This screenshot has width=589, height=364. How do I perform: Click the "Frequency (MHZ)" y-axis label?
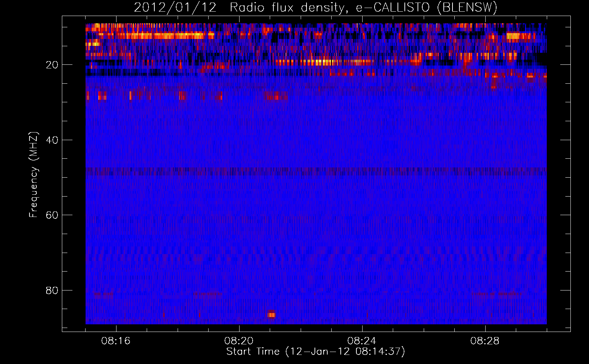click(33, 175)
